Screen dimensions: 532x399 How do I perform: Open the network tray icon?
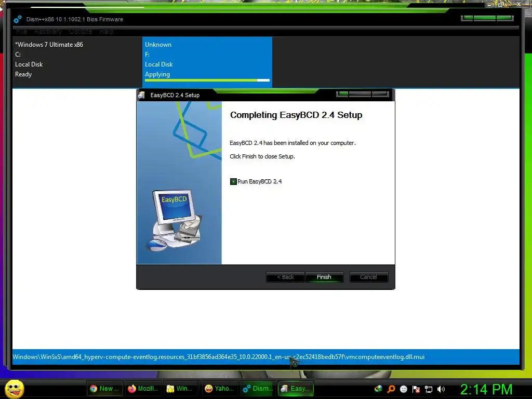tap(429, 389)
